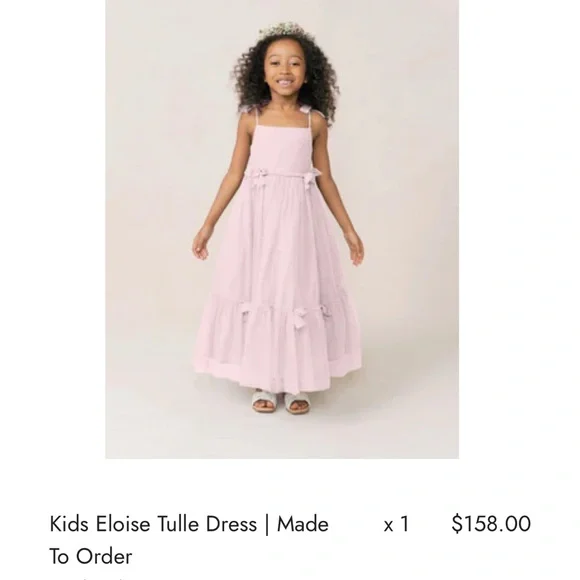Open the Kids Eloise Tulle Dress link
Screen dimensions: 580x580
tap(189, 540)
